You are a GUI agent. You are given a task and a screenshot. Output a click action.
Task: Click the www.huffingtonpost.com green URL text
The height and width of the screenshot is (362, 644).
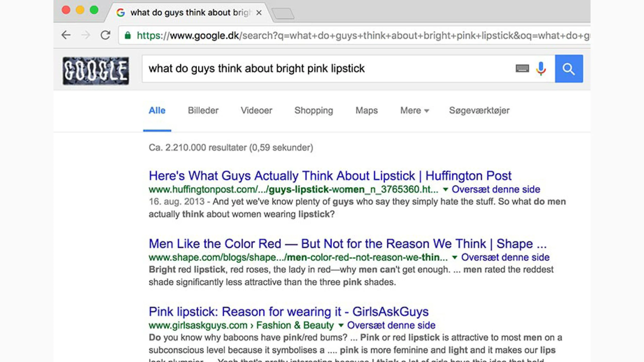click(293, 189)
